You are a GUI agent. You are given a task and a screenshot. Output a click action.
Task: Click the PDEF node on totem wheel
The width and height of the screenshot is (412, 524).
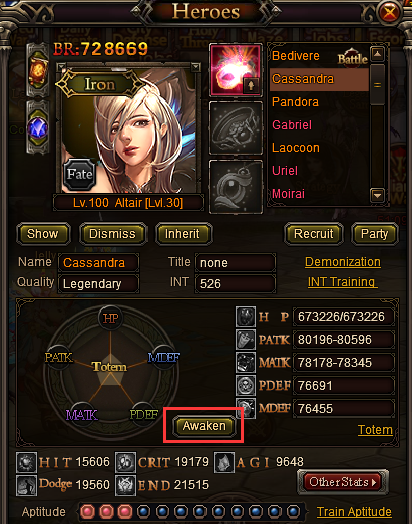tap(144, 414)
